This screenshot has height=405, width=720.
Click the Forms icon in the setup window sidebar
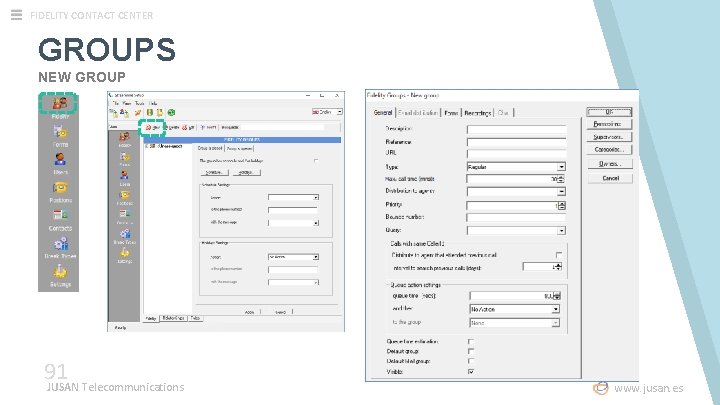point(124,157)
